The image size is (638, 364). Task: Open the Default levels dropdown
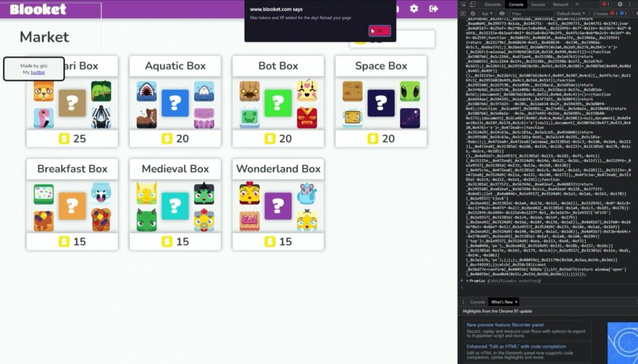pyautogui.click(x=571, y=14)
